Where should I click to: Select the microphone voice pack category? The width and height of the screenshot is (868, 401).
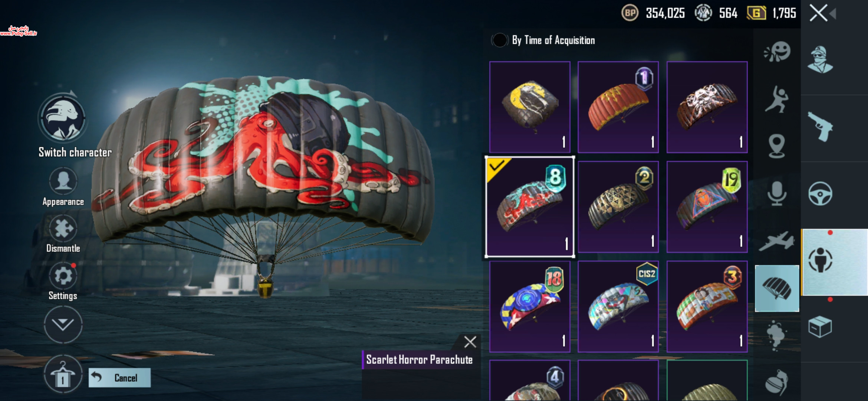(x=777, y=193)
